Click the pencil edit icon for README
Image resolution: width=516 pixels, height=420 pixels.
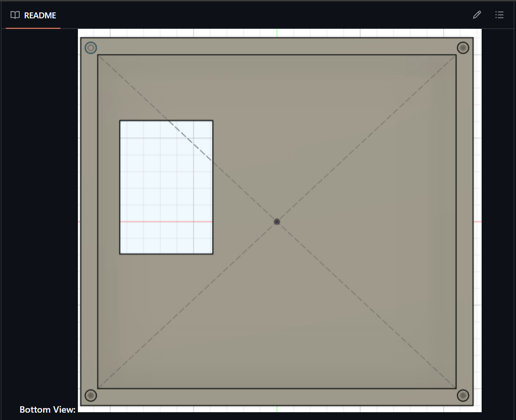[x=477, y=15]
